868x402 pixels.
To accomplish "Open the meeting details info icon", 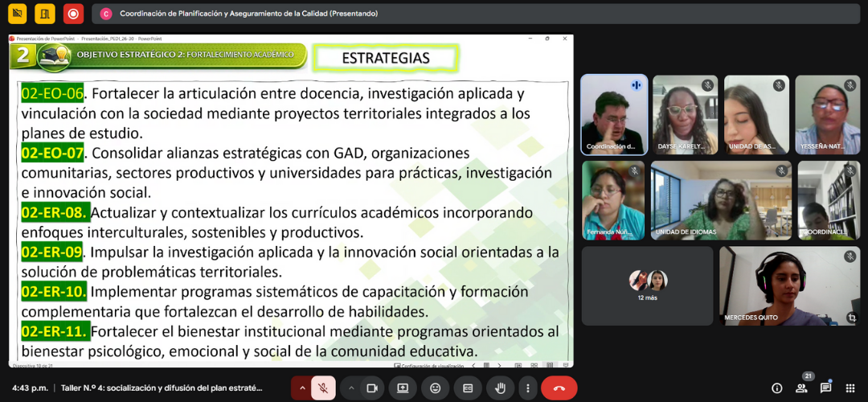I will [777, 388].
